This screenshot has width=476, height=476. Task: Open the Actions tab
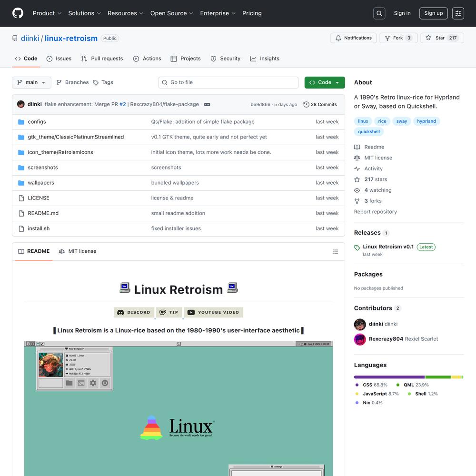147,59
